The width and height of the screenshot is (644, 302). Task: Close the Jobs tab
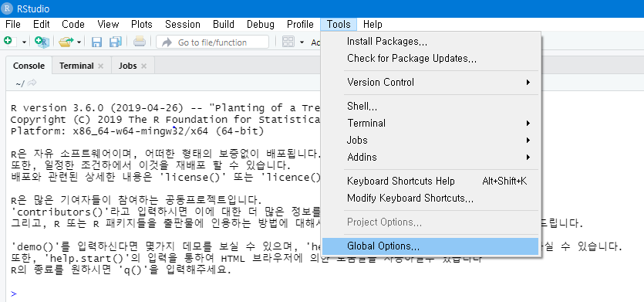click(x=143, y=66)
